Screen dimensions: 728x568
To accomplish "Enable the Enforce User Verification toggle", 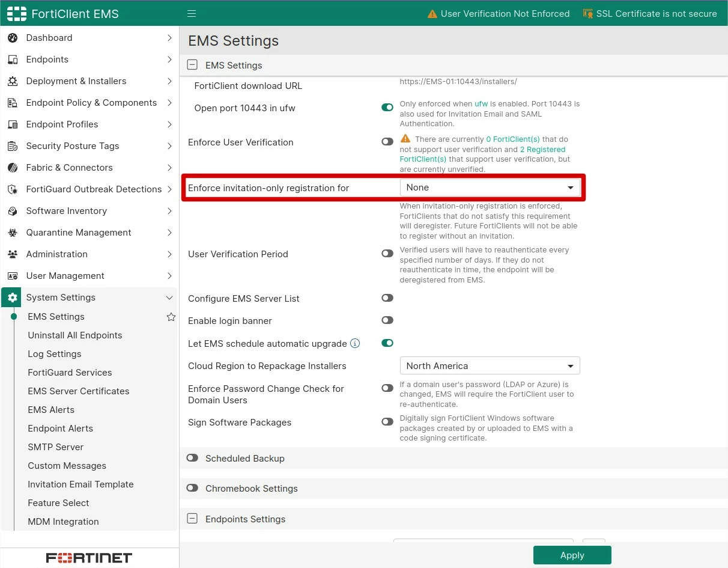I will coord(387,142).
